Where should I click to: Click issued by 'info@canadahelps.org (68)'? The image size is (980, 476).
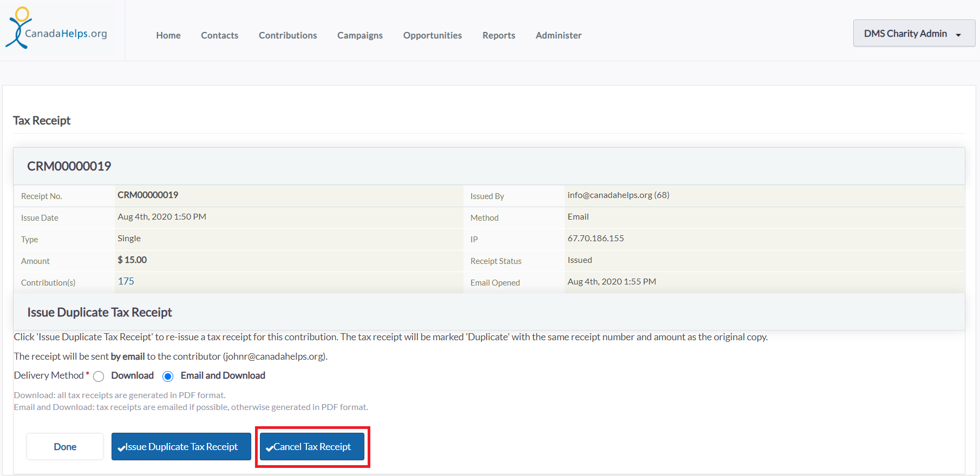click(618, 195)
